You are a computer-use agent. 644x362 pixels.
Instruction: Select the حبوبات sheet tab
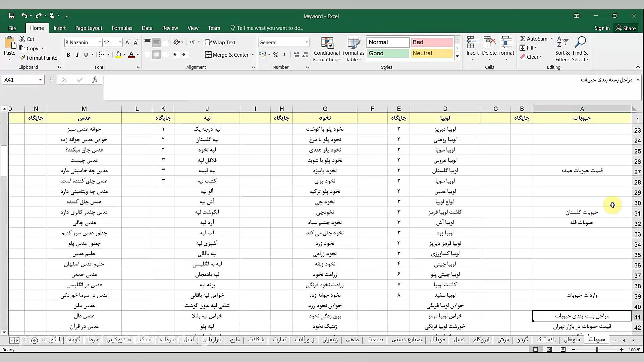[597, 340]
